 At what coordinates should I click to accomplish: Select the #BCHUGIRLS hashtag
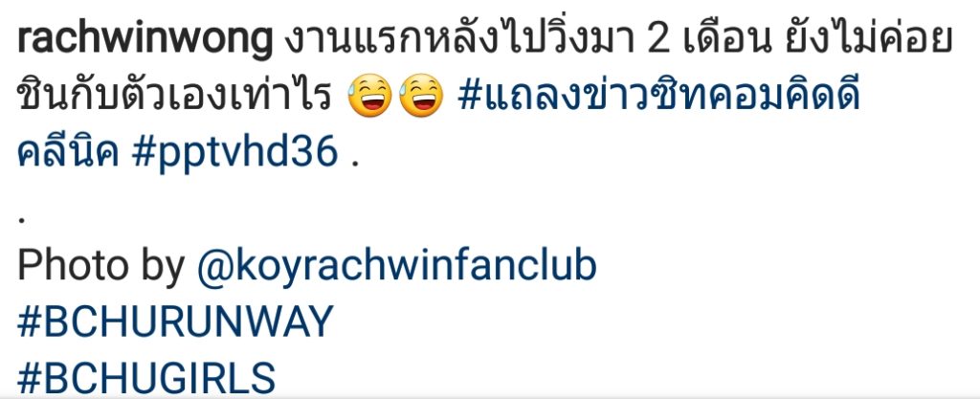146,377
